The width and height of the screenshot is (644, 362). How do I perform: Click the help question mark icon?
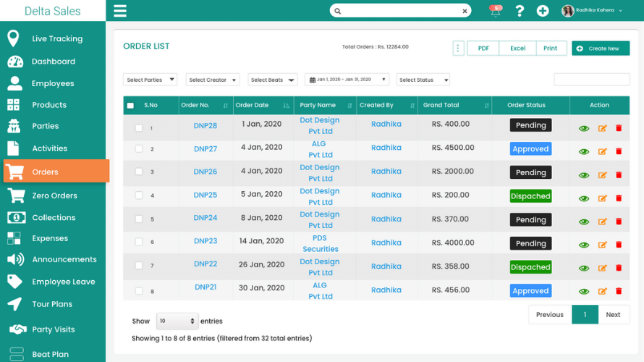(x=519, y=11)
